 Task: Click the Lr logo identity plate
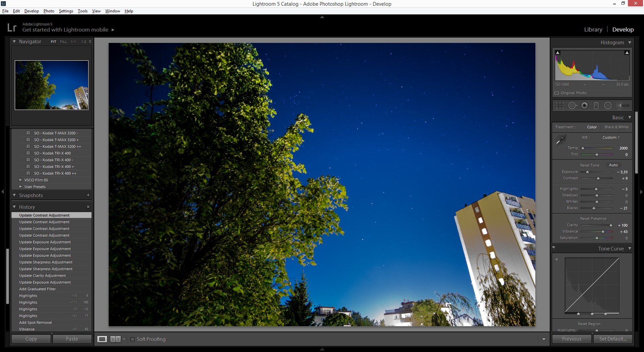12,27
